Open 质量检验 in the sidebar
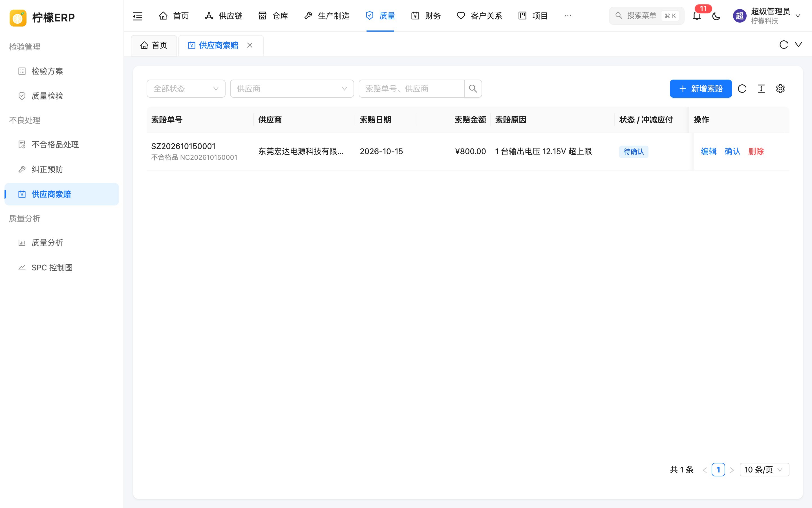 [62, 96]
